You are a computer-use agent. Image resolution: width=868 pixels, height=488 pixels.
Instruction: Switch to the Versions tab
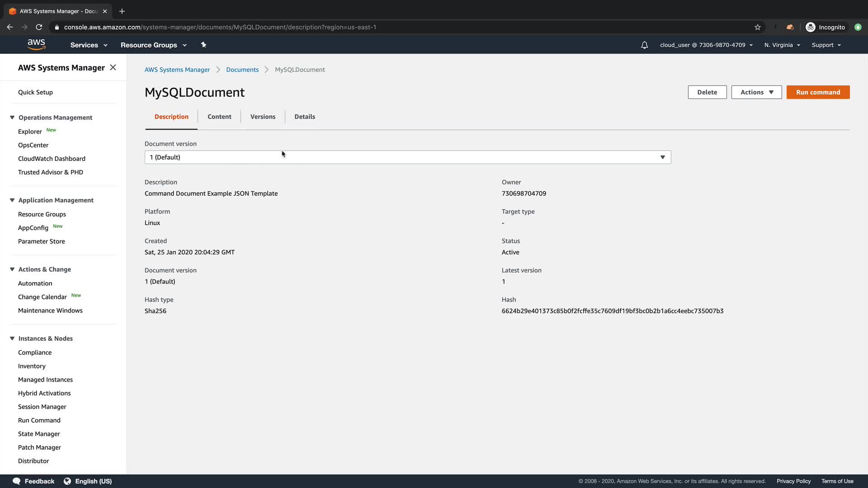coord(263,117)
